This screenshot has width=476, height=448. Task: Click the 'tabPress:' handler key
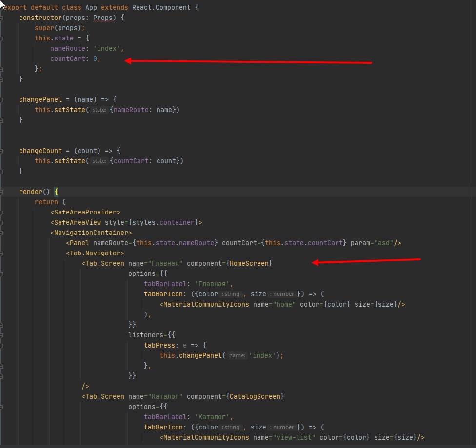tap(161, 346)
